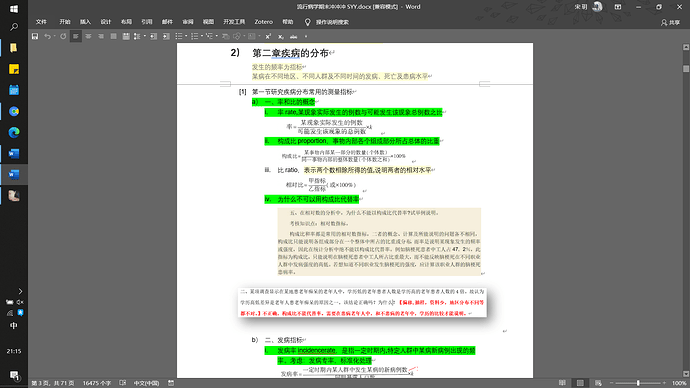Viewport: 690px width, 388px height.
Task: Apply distributed alignment
Action: point(126,37)
